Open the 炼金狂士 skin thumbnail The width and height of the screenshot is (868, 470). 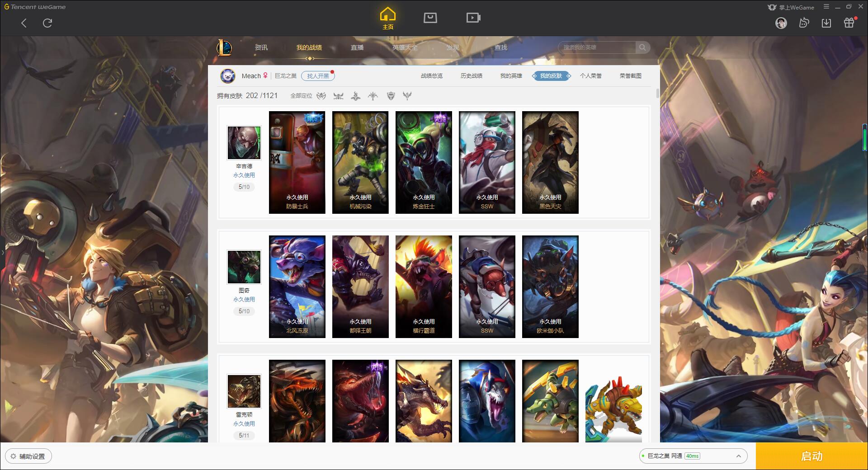click(x=424, y=162)
